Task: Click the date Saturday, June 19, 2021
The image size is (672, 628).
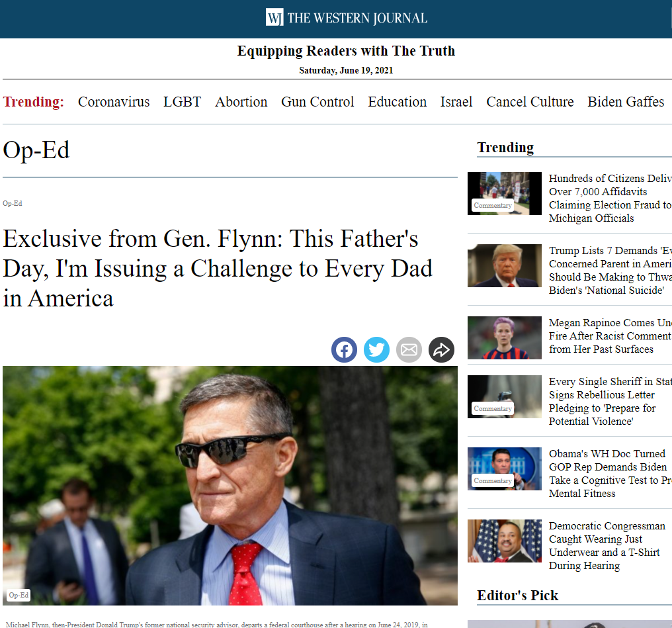Action: 346,70
